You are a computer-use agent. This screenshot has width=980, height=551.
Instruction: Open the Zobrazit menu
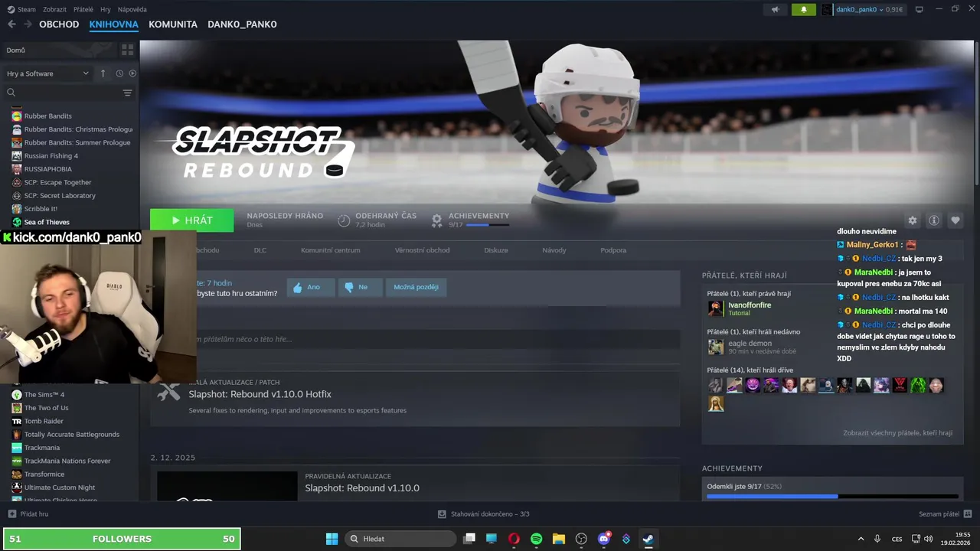[54, 9]
